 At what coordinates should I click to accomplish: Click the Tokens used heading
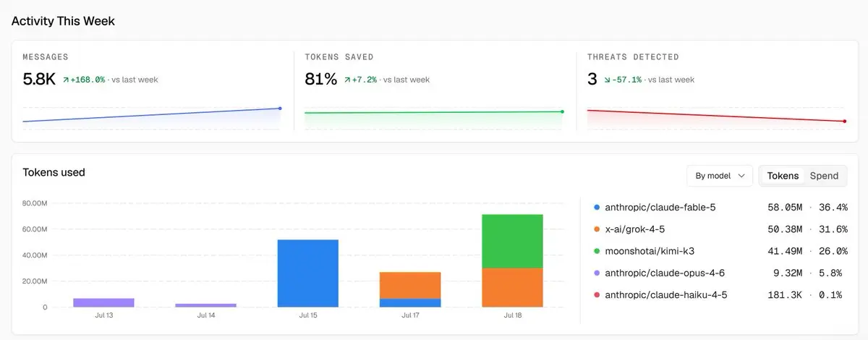coord(54,172)
